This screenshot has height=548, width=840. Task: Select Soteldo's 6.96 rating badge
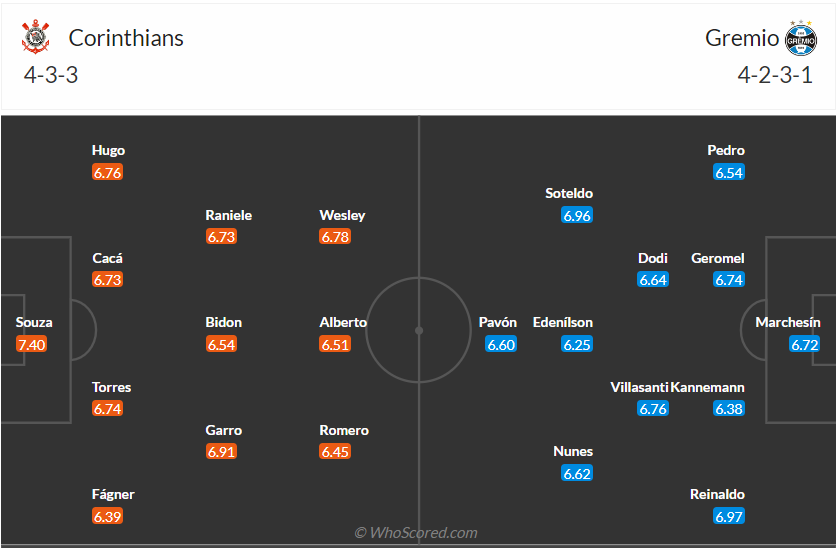click(577, 216)
